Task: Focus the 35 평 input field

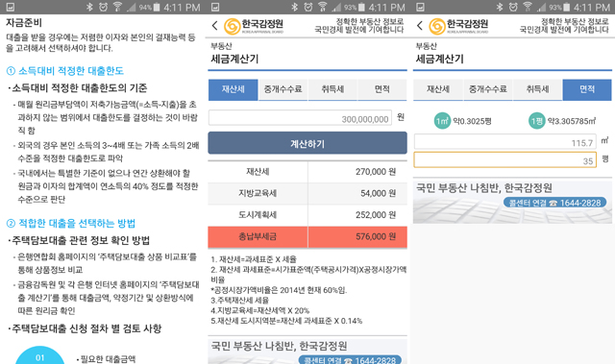Action: [x=505, y=159]
